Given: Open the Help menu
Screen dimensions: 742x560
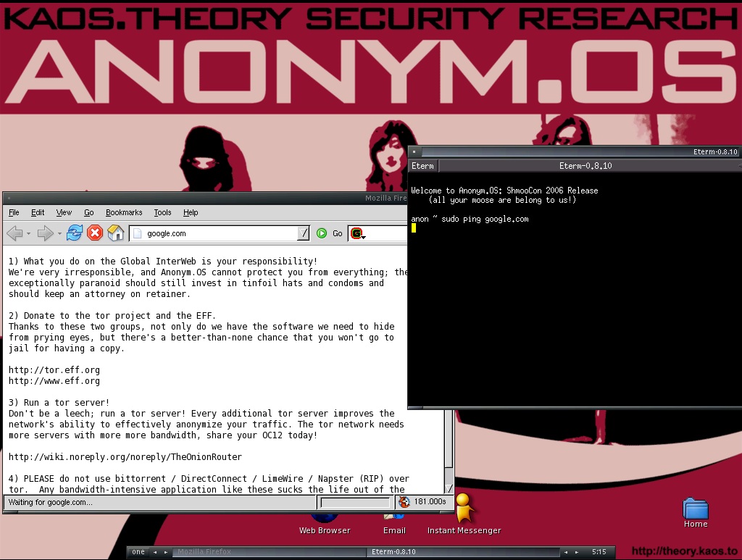Looking at the screenshot, I should point(191,212).
